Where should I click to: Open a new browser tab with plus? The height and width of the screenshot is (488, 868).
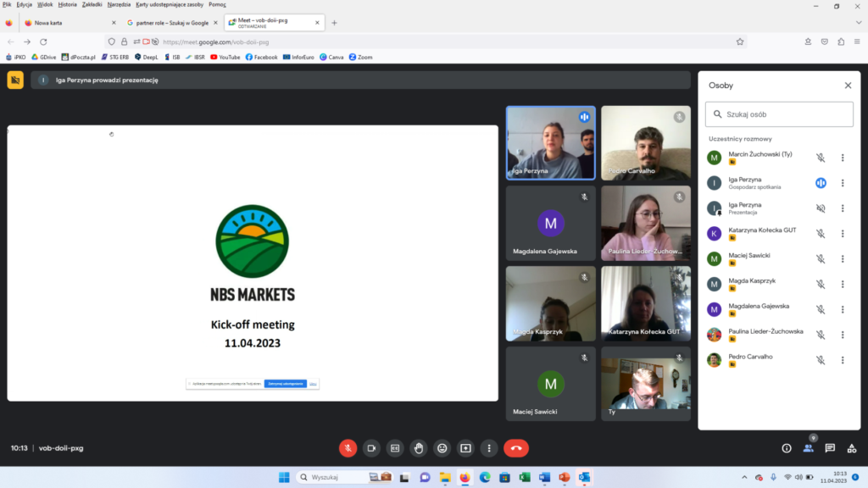click(334, 23)
